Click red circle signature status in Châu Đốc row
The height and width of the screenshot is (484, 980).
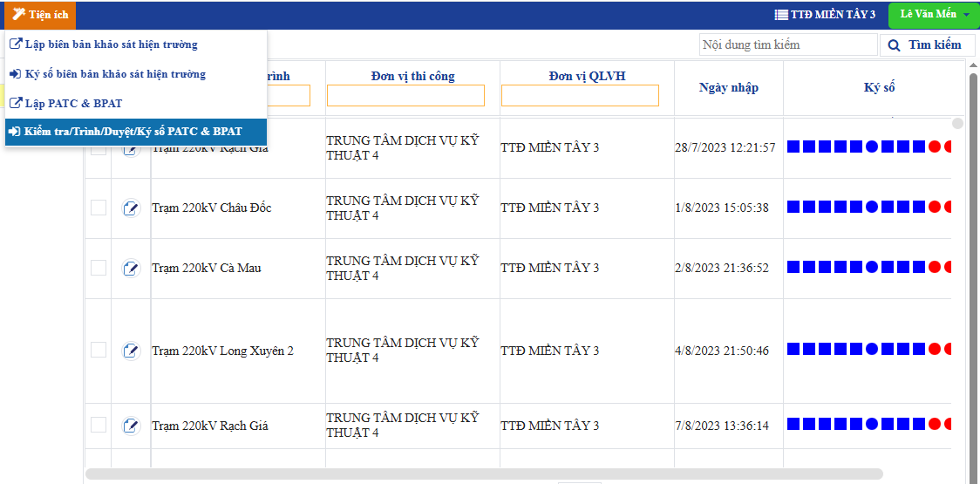[934, 208]
